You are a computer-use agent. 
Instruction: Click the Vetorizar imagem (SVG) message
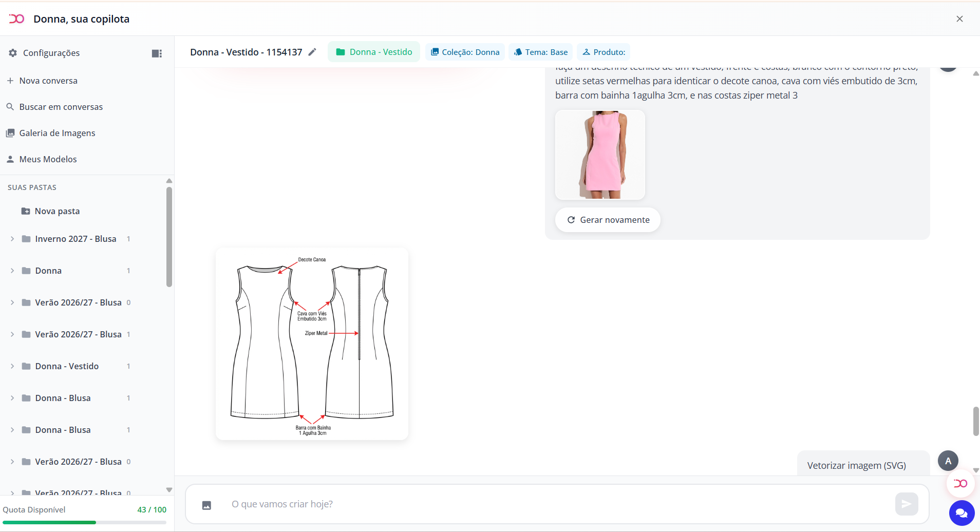(857, 465)
